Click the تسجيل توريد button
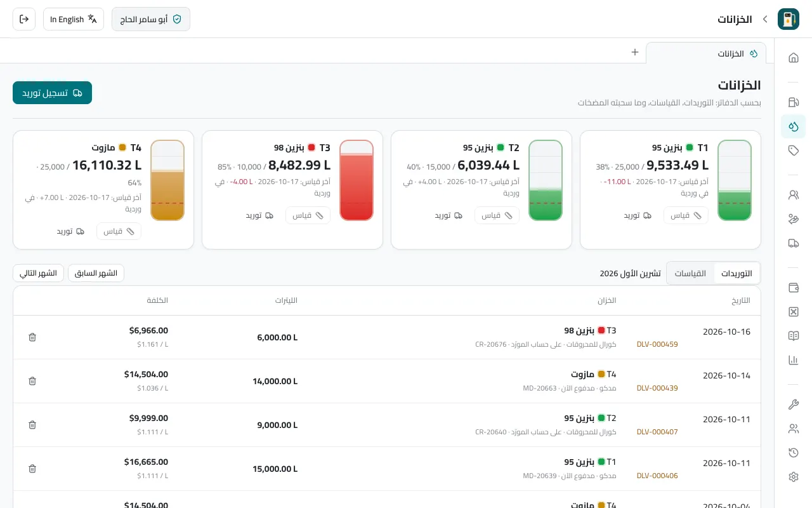 coord(52,93)
